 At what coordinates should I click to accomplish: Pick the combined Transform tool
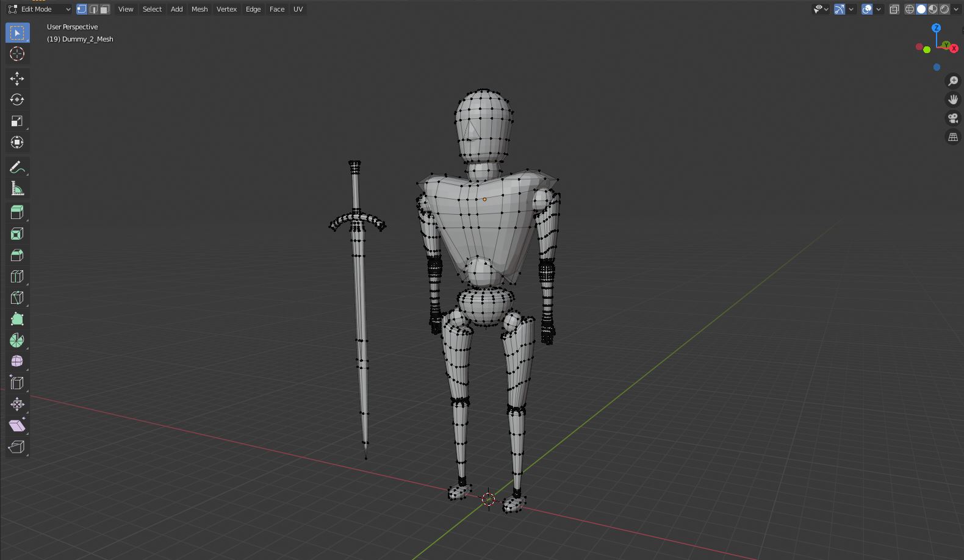click(x=17, y=142)
